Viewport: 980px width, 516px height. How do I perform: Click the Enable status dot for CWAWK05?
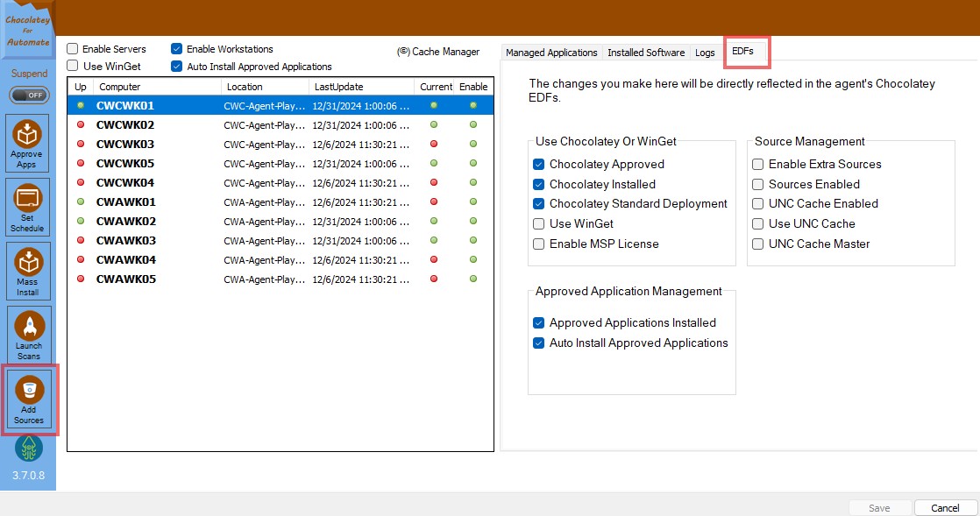[x=473, y=279]
